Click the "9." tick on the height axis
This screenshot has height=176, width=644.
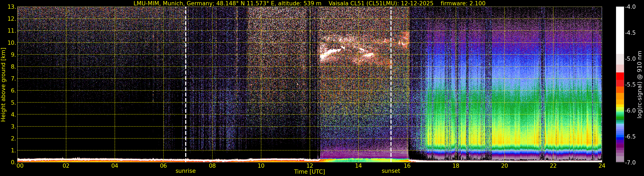point(13,55)
